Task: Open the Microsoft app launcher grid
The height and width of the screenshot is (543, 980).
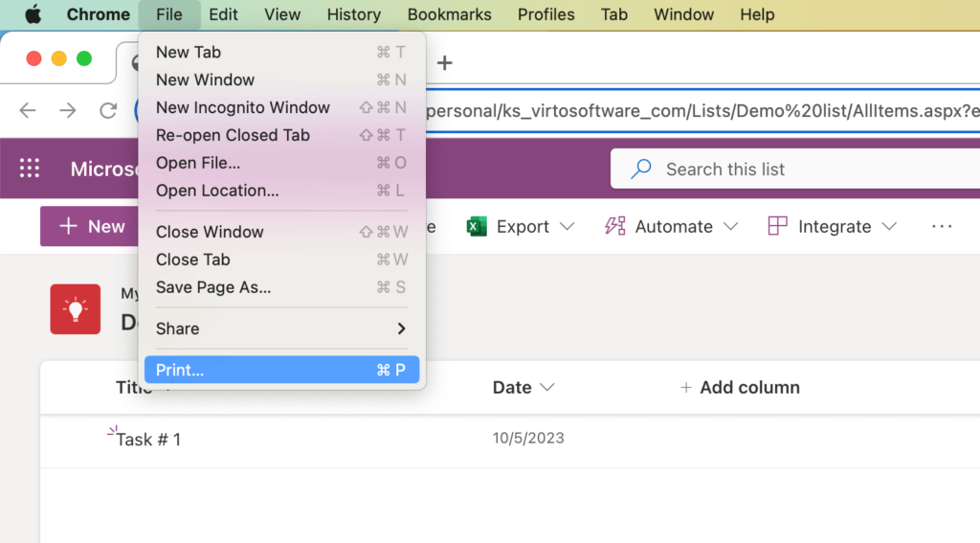Action: point(30,169)
